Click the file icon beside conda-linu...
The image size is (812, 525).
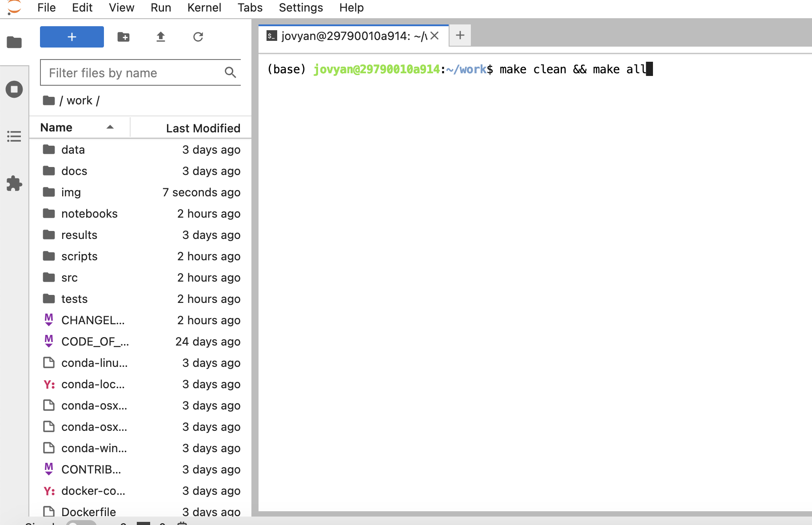(49, 362)
